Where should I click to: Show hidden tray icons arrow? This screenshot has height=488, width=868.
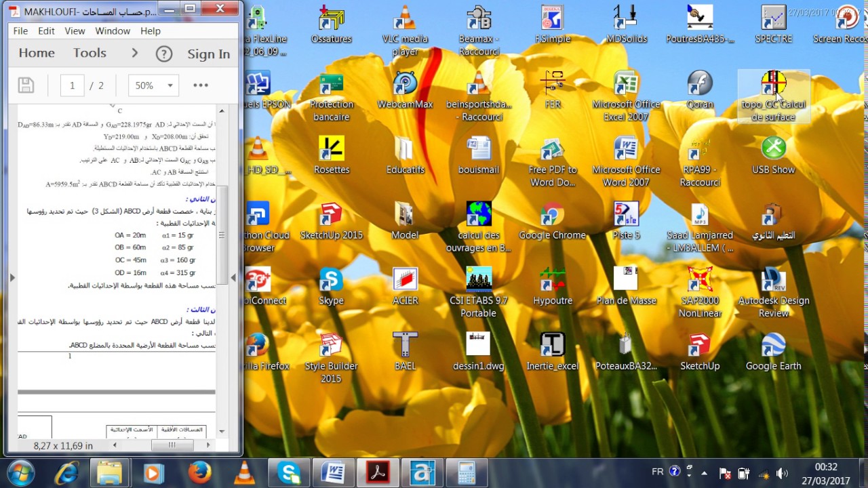point(704,473)
